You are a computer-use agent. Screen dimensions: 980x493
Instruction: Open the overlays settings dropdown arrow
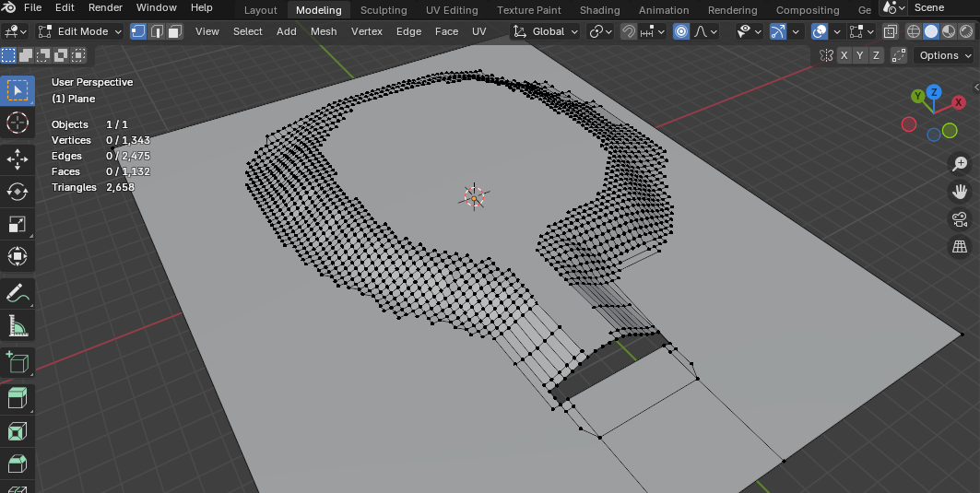(837, 31)
